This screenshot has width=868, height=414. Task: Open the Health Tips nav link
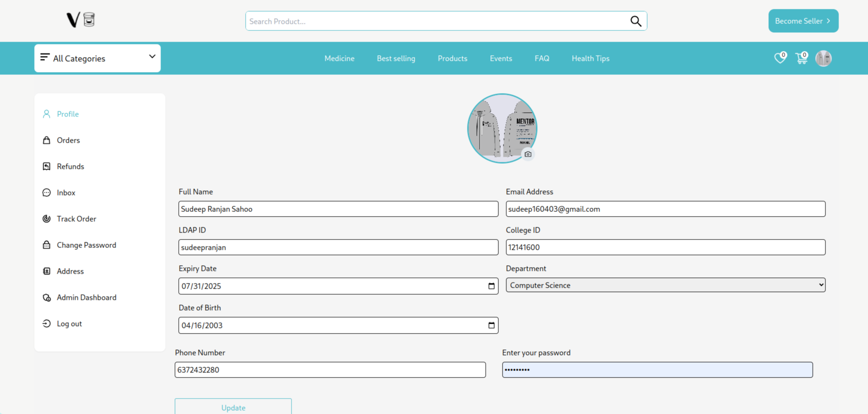[590, 58]
